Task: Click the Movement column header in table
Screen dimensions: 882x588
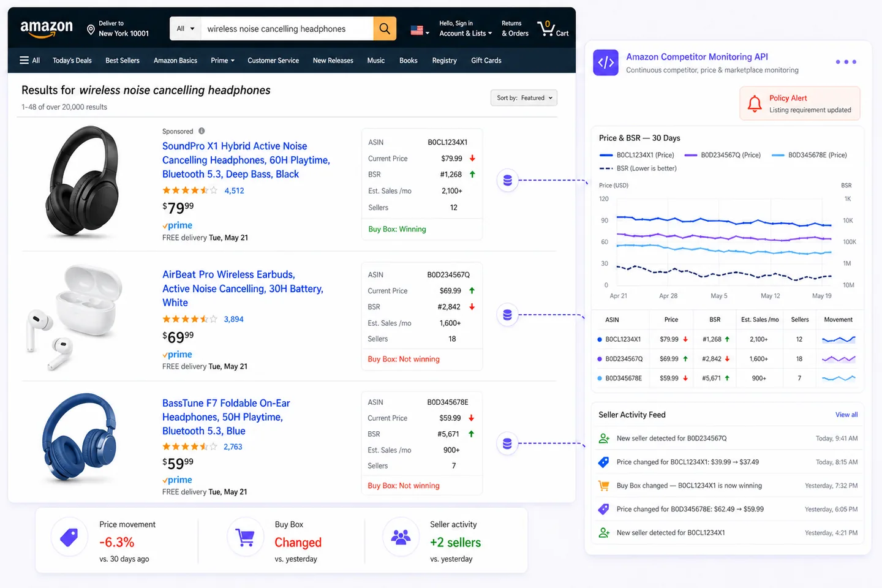Action: 839,320
